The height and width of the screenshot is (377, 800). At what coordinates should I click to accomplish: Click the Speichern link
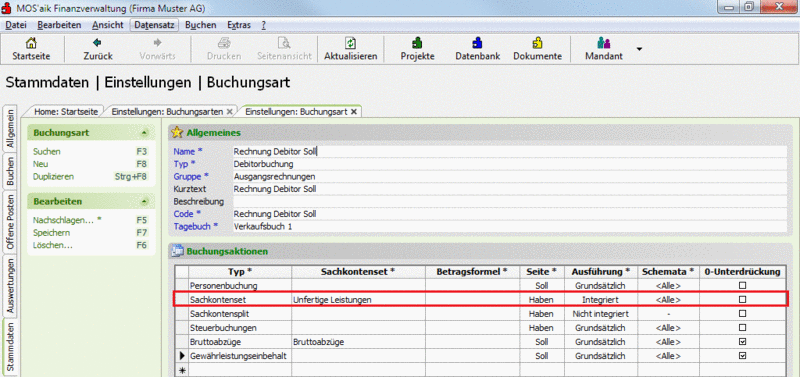tap(52, 233)
